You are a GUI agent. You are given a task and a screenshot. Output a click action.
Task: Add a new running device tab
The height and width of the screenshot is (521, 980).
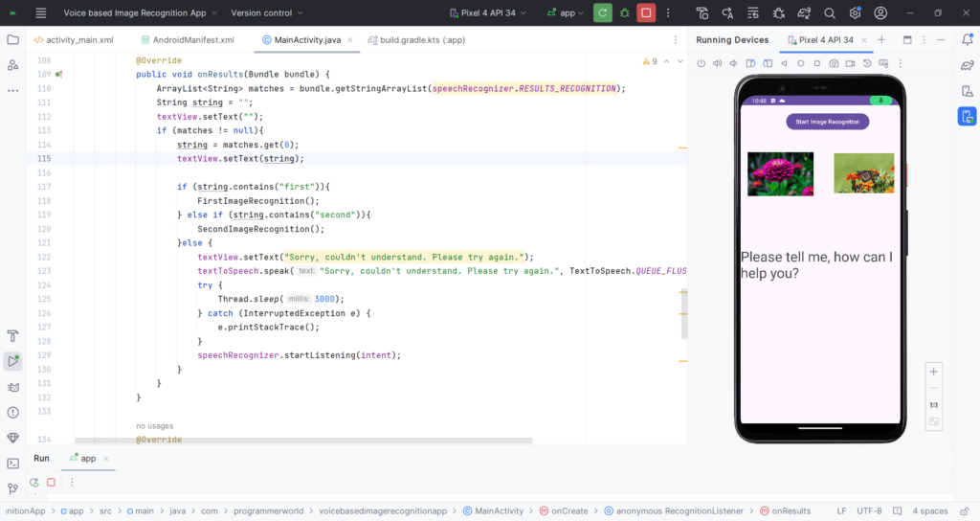coord(881,40)
